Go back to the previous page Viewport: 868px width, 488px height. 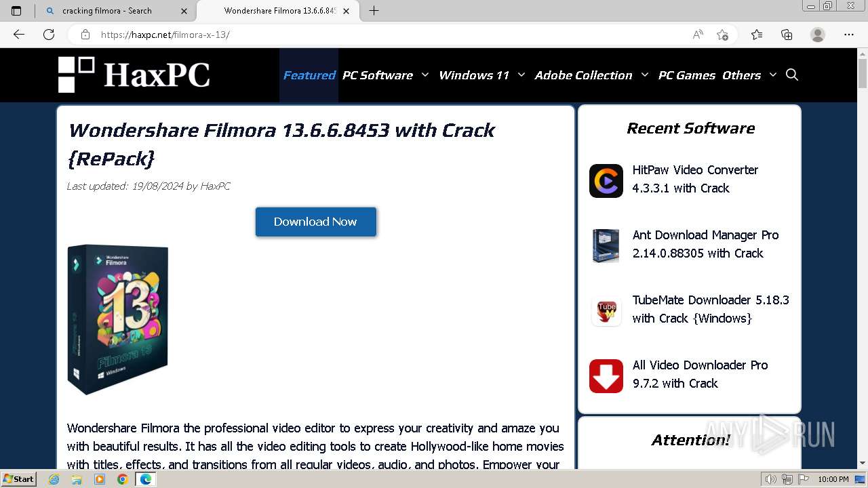pyautogui.click(x=19, y=35)
